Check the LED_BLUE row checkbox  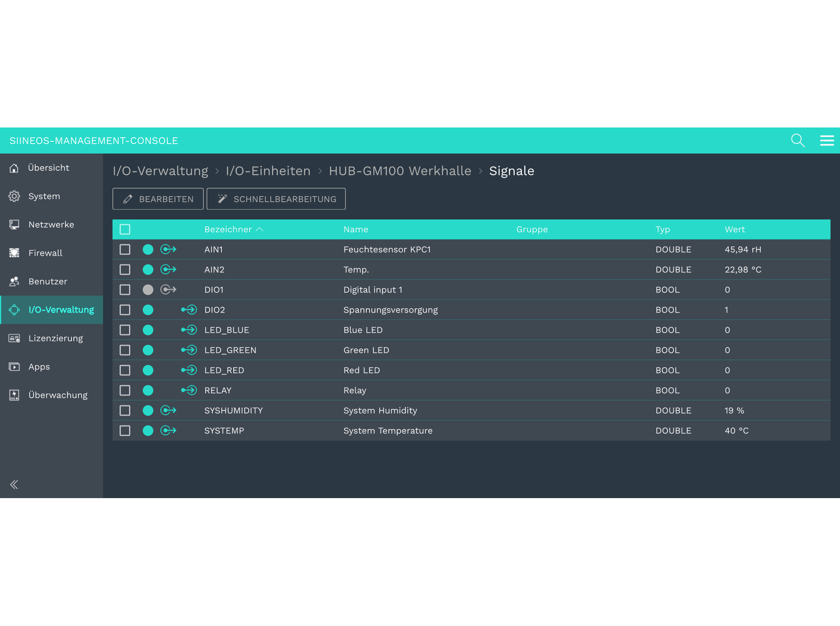click(x=125, y=330)
